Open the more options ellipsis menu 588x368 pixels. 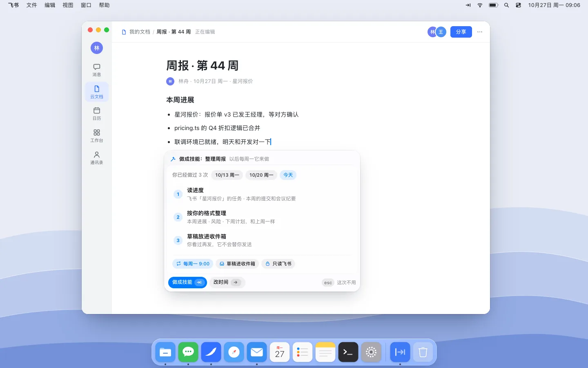[x=480, y=32]
